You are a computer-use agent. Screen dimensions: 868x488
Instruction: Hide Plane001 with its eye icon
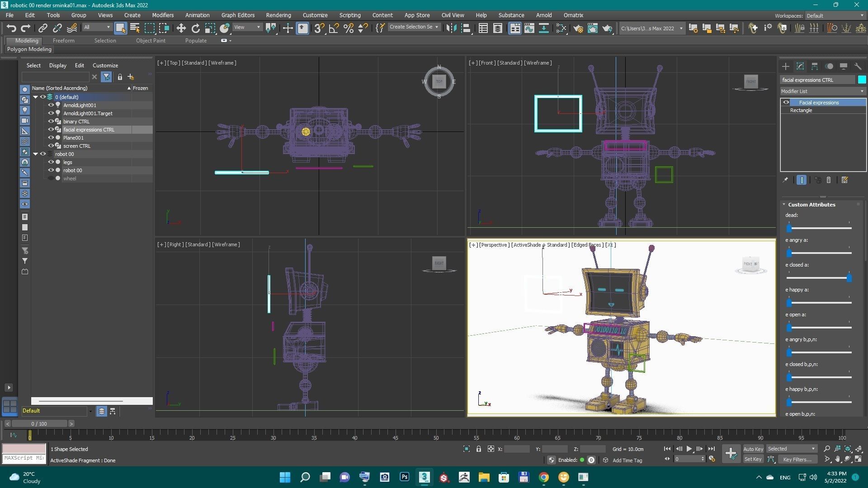pos(51,138)
